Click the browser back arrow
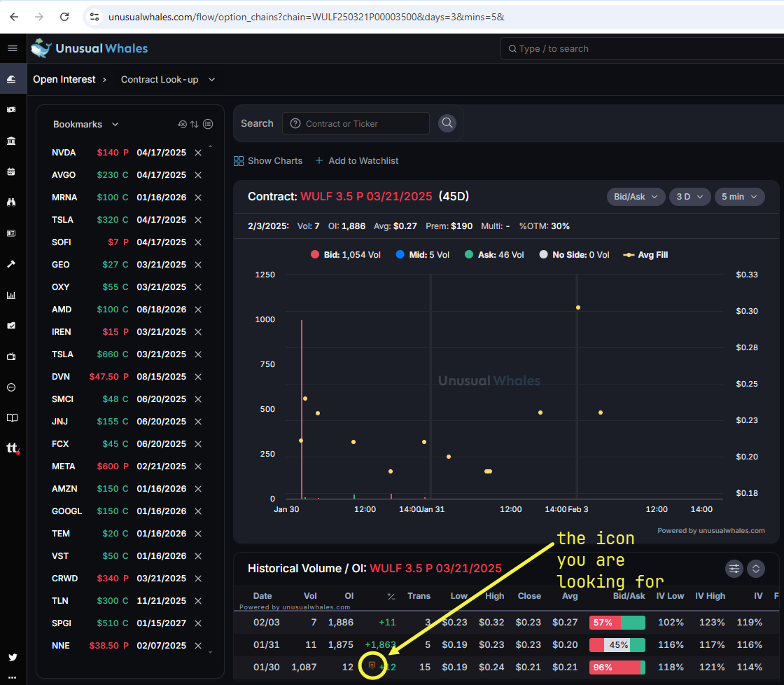Image resolution: width=784 pixels, height=685 pixels. 14,17
